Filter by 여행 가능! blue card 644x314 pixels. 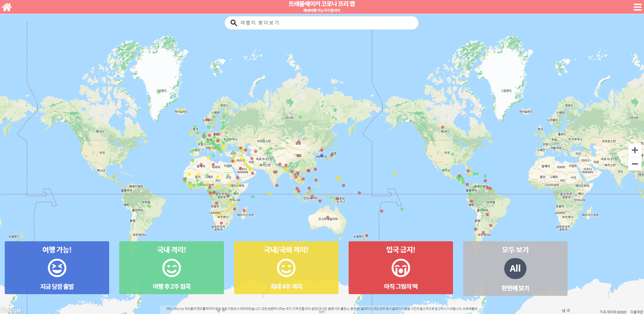tap(57, 268)
